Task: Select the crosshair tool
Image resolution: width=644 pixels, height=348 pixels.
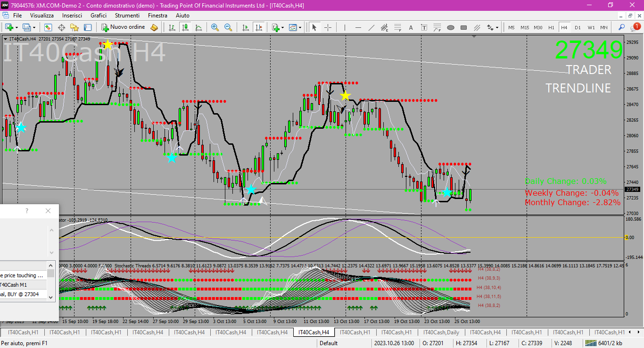Action: pyautogui.click(x=328, y=27)
